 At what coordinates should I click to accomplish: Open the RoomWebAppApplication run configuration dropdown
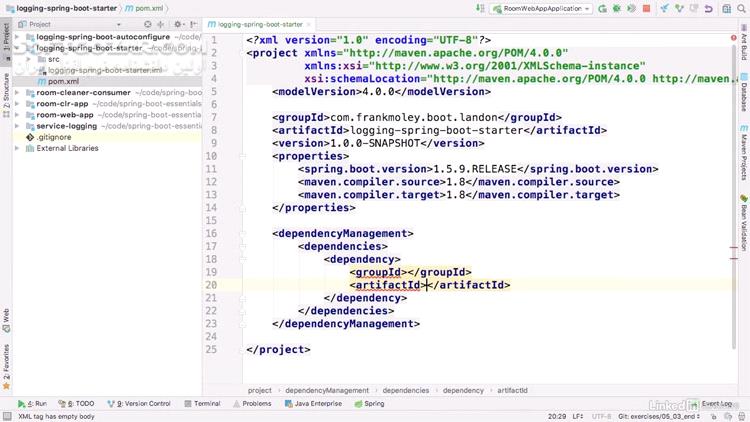542,9
